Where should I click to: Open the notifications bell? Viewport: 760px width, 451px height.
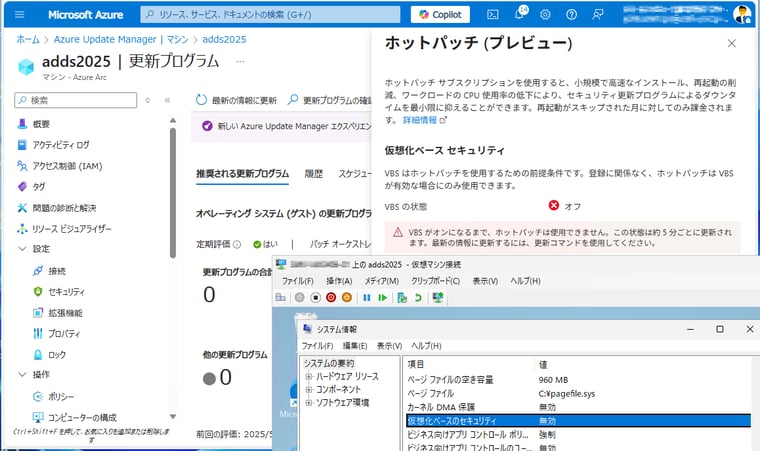pos(520,14)
